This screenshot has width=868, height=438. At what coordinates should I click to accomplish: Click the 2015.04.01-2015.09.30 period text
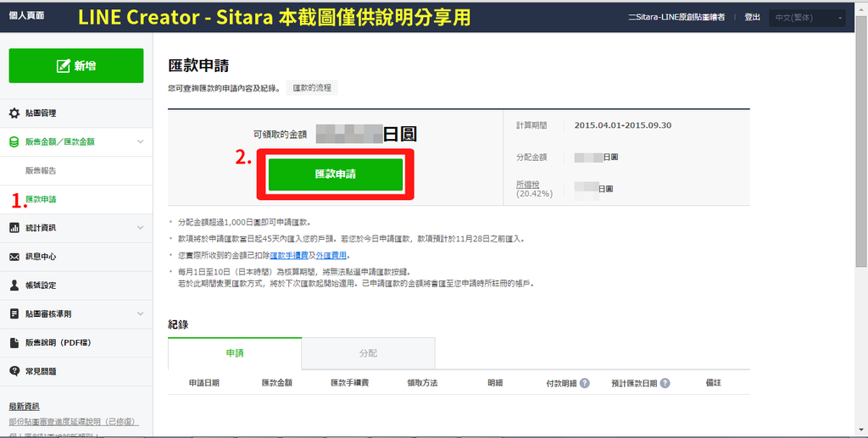click(x=623, y=125)
